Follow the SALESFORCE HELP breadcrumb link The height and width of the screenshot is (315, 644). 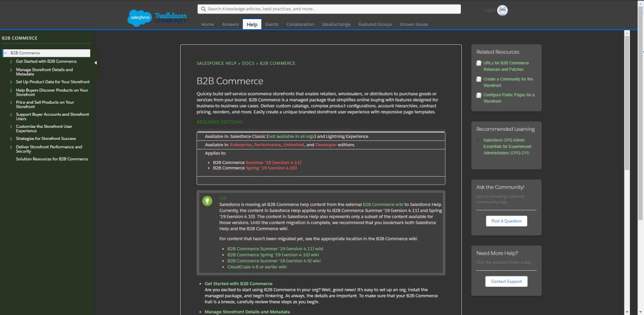coord(216,63)
